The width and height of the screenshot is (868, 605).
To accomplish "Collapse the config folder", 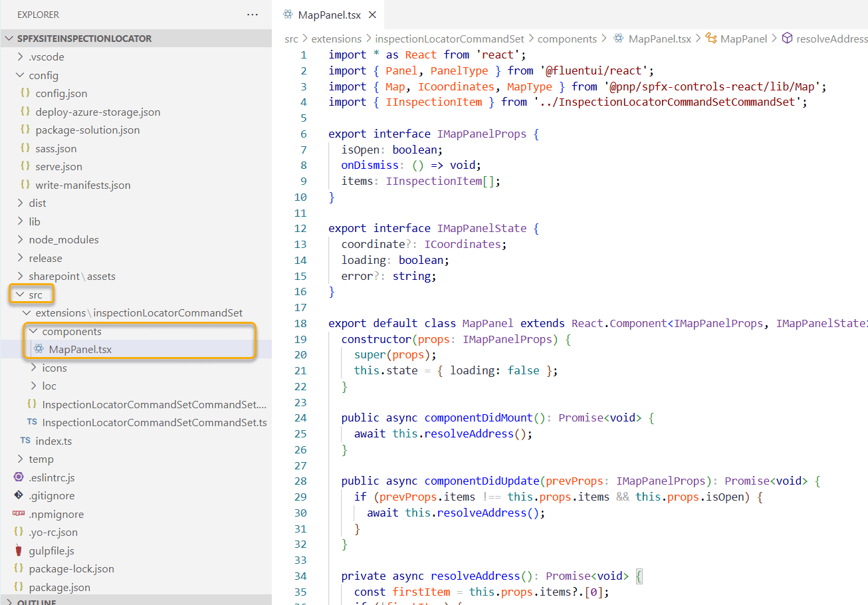I will pyautogui.click(x=20, y=75).
